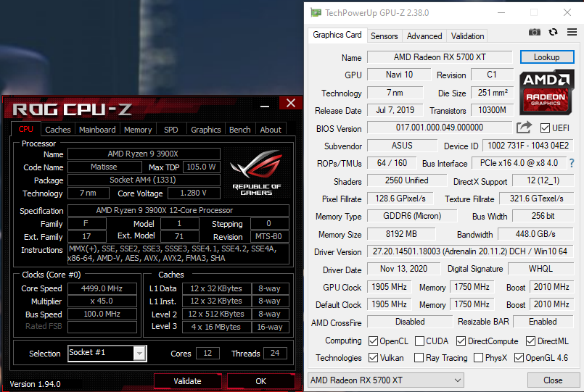Minimize the GPU-Z window
This screenshot has width=584, height=392.
[501, 12]
